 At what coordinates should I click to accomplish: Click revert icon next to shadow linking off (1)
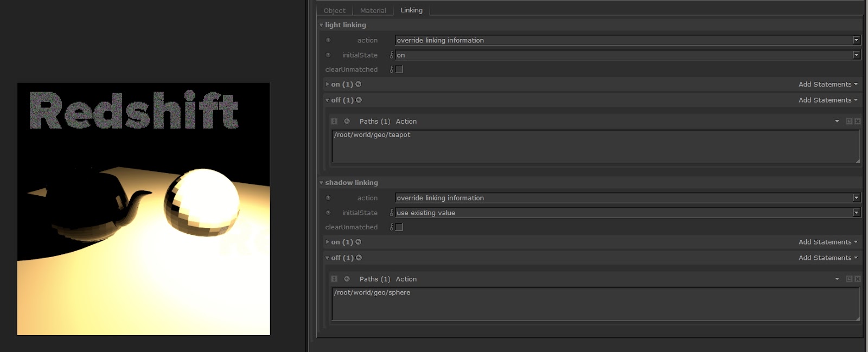(x=359, y=258)
